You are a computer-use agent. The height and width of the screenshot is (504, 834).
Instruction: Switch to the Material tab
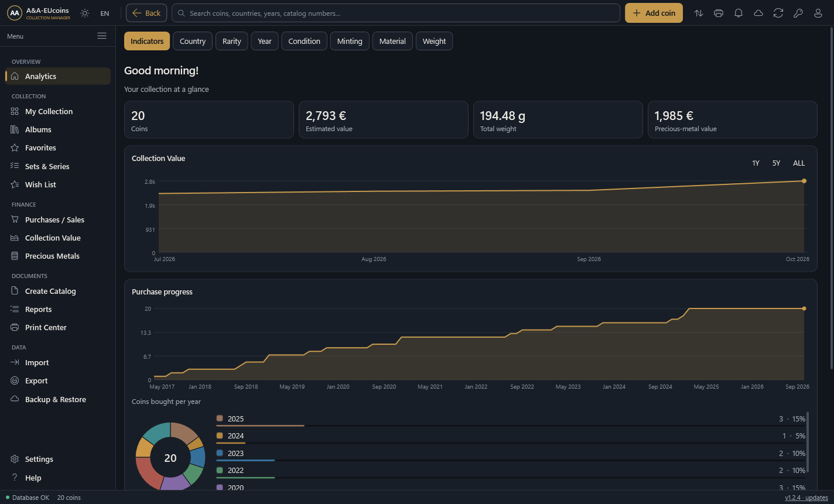pos(392,41)
